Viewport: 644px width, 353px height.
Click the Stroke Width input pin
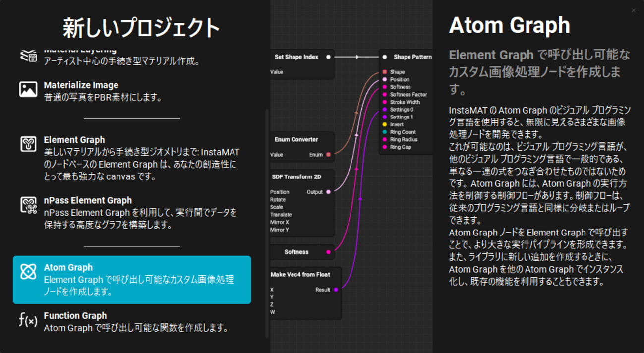click(x=385, y=102)
